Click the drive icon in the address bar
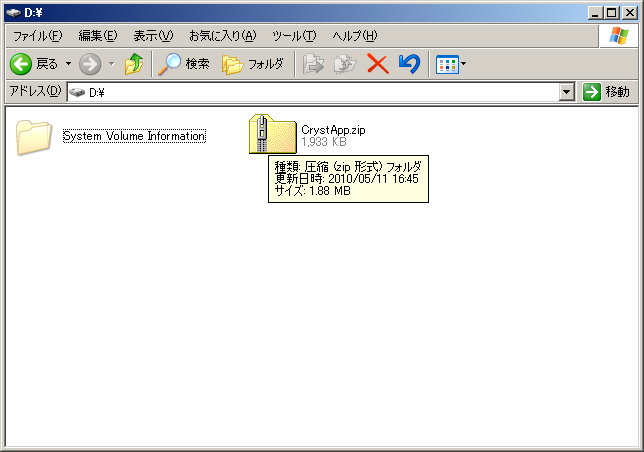The width and height of the screenshot is (644, 452). [77, 93]
